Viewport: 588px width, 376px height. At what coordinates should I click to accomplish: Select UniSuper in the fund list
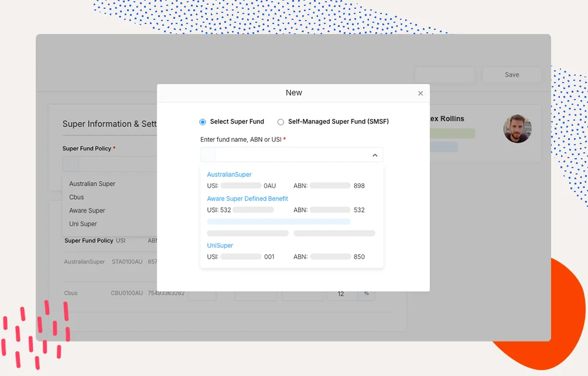[x=220, y=245]
